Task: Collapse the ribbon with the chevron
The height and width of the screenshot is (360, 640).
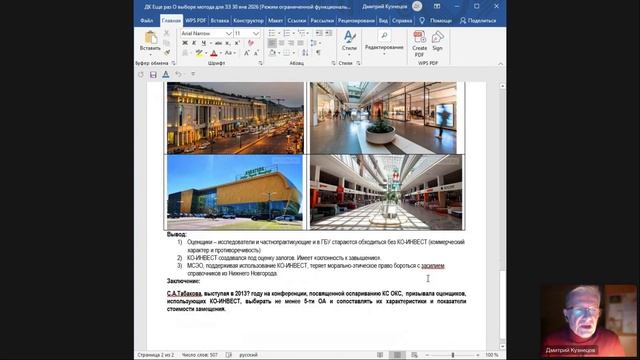Action: [x=501, y=64]
